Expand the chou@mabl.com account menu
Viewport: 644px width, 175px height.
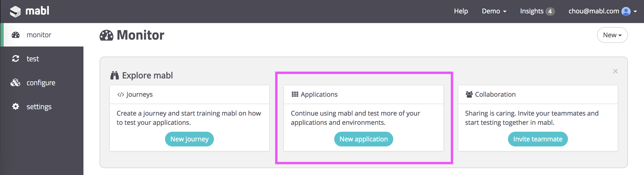[x=603, y=11]
